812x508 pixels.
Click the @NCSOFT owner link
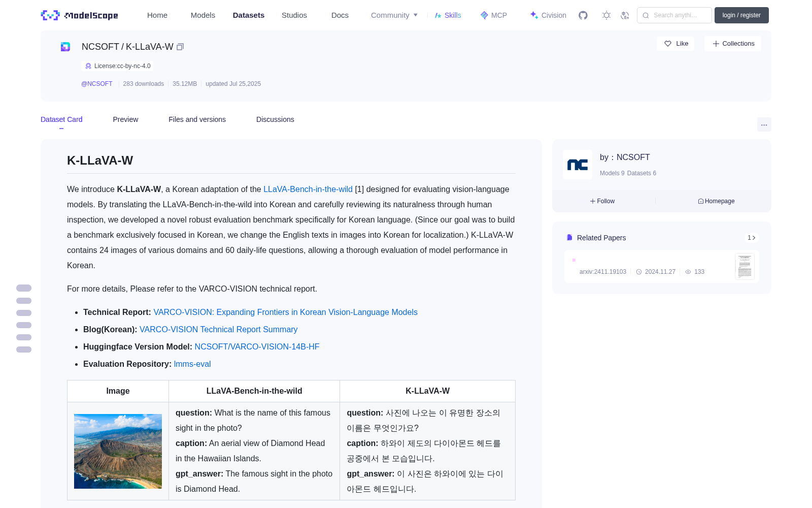click(97, 84)
